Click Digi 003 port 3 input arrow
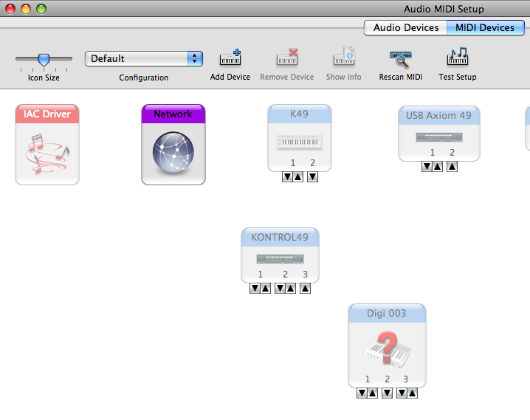This screenshot has width=530, height=420. coord(402,393)
